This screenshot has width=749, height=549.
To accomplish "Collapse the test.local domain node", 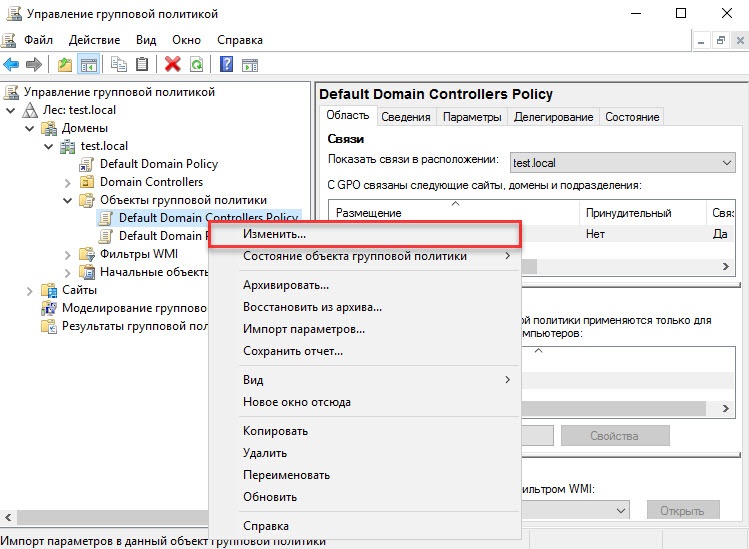I will coord(49,146).
